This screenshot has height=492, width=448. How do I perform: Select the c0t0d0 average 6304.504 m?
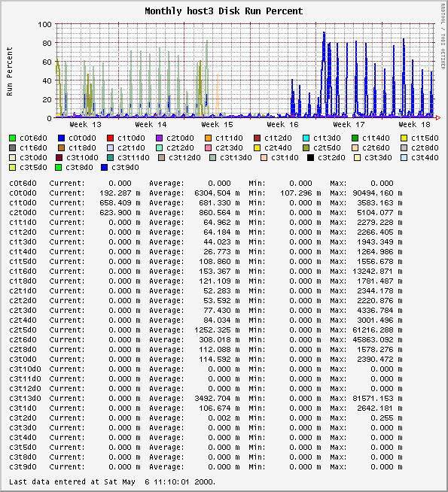click(217, 193)
